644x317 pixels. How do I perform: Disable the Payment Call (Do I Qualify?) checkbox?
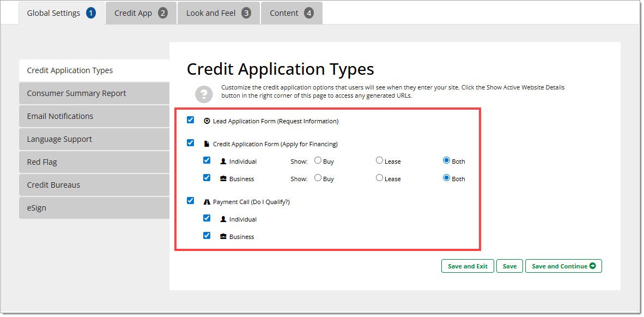190,201
